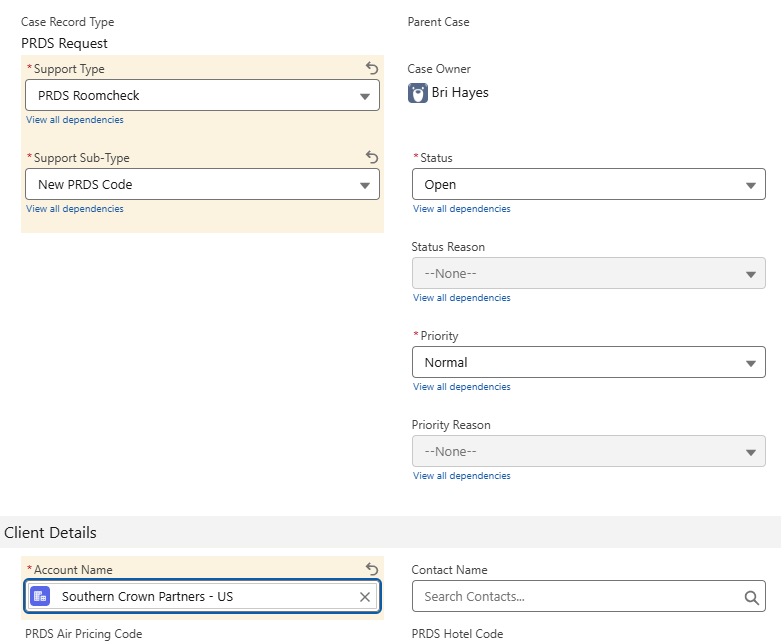The image size is (781, 642).
Task: Open the Priority dropdown
Action: 588,363
